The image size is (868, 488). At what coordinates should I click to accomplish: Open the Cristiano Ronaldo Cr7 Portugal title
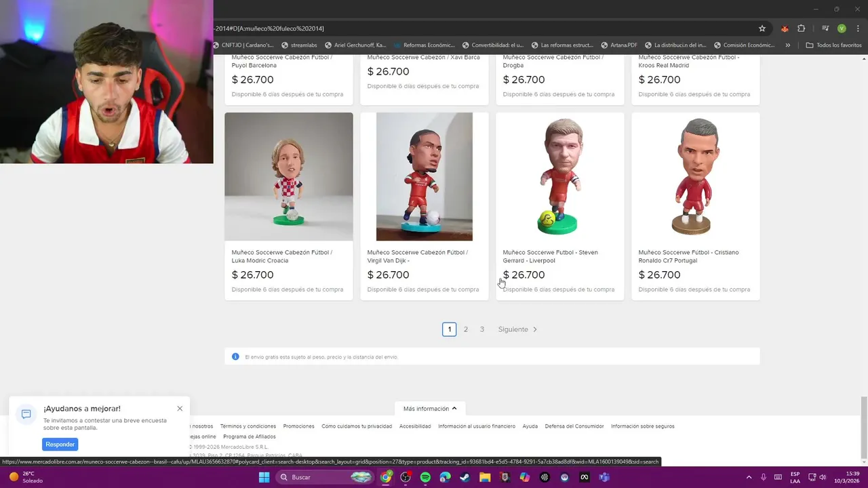(x=689, y=256)
